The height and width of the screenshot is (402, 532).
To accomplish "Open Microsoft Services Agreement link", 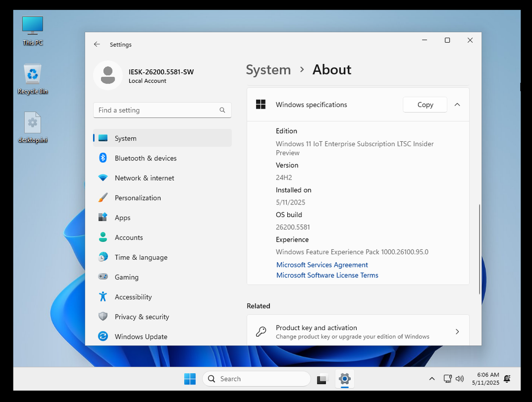I will pyautogui.click(x=322, y=265).
